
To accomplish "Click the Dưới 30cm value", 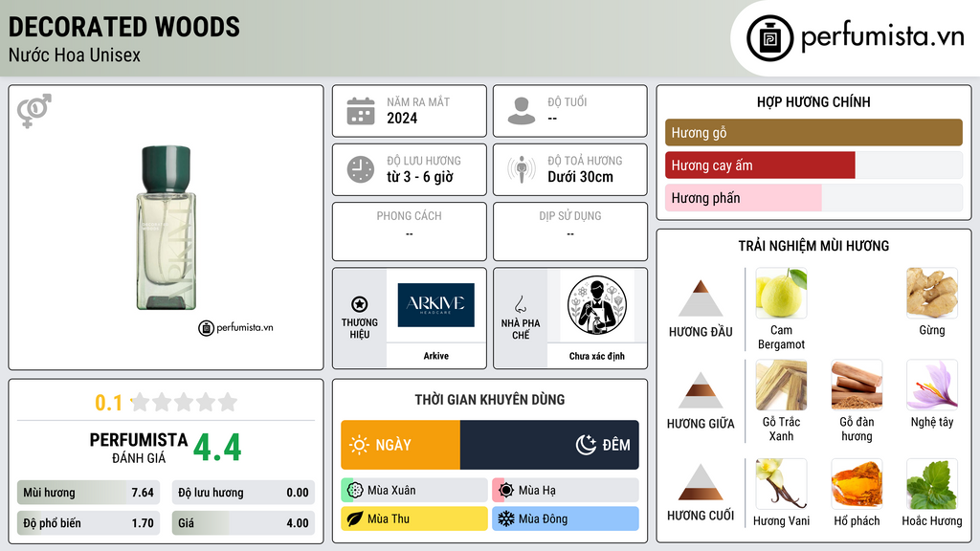I will (581, 177).
